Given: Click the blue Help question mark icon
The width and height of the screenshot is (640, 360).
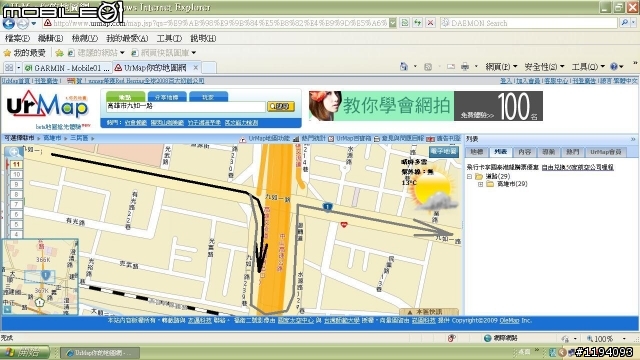Looking at the screenshot, I should click(x=614, y=66).
